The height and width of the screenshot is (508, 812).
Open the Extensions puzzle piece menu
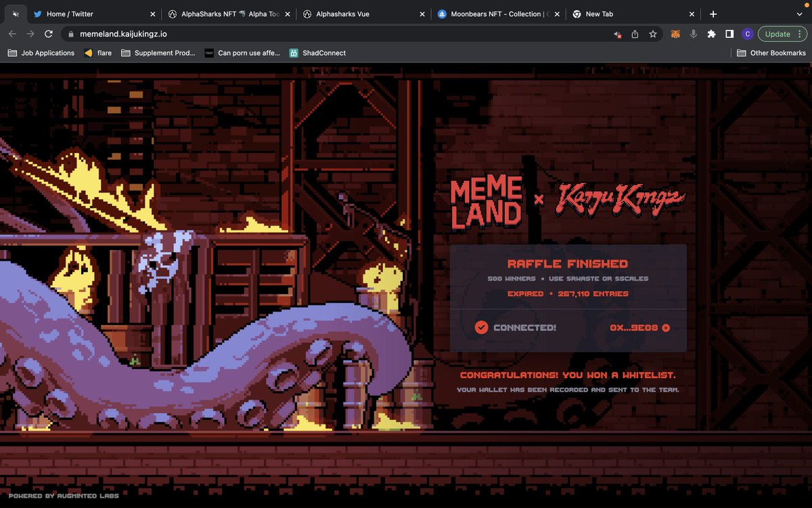711,34
